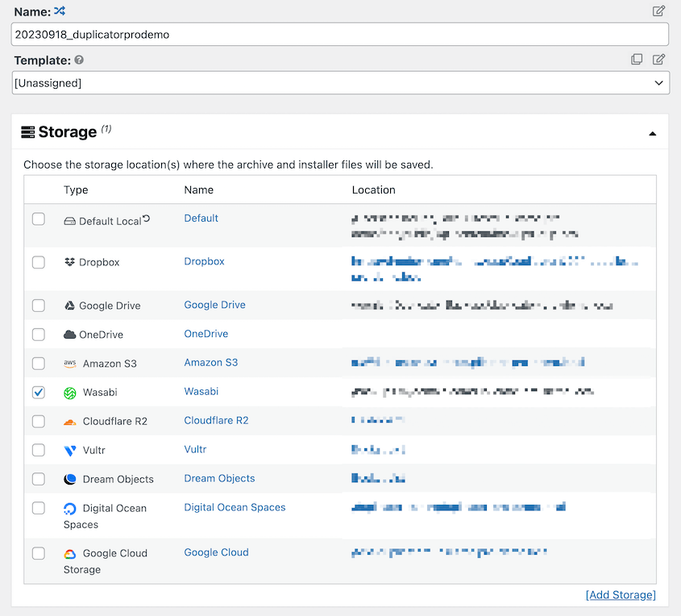Image resolution: width=681 pixels, height=616 pixels.
Task: Click the reset arrow beside Default Local
Action: pos(147,219)
